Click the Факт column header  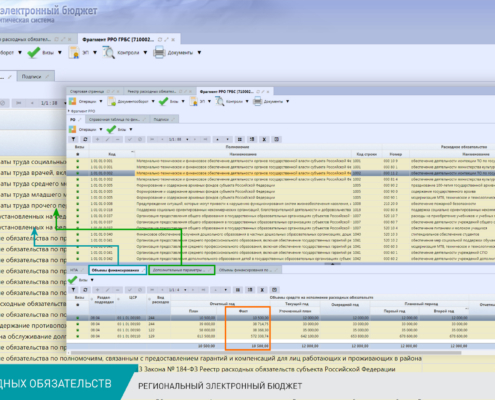tap(243, 311)
